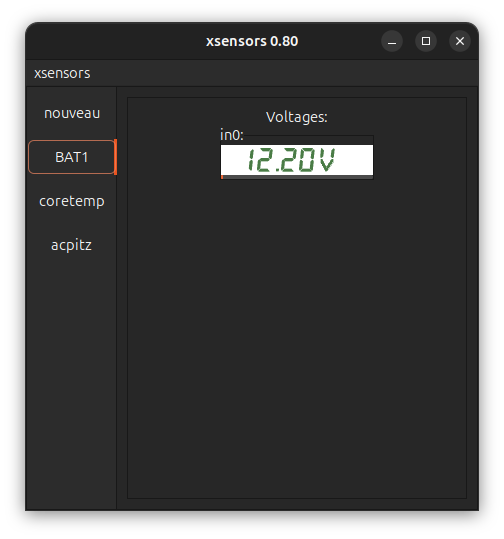Click the 12.20V voltage readout display

pyautogui.click(x=297, y=160)
